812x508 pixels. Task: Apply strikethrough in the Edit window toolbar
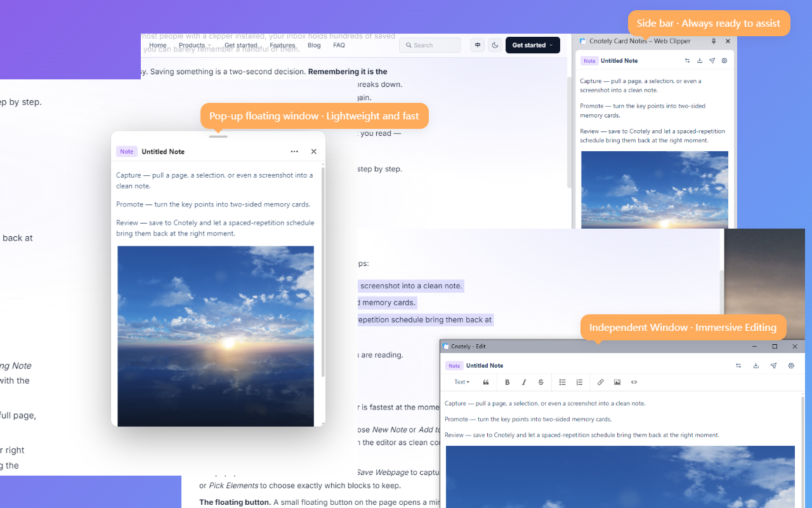(541, 382)
